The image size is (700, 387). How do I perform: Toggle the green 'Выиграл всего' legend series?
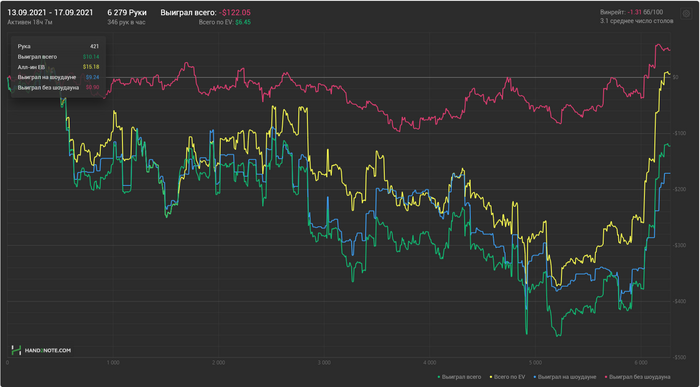(460, 377)
